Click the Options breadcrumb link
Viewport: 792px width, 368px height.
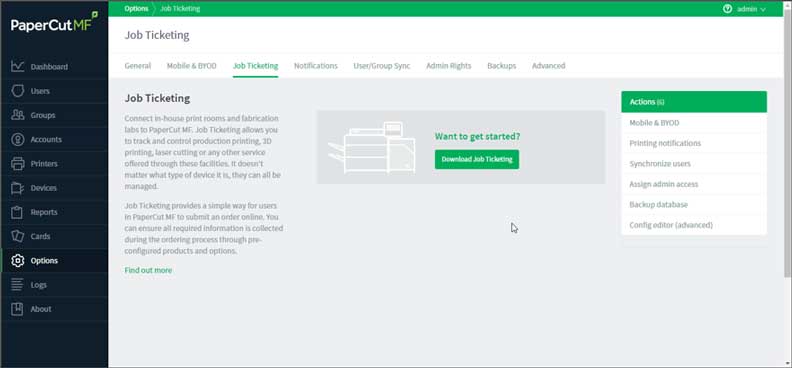click(136, 9)
